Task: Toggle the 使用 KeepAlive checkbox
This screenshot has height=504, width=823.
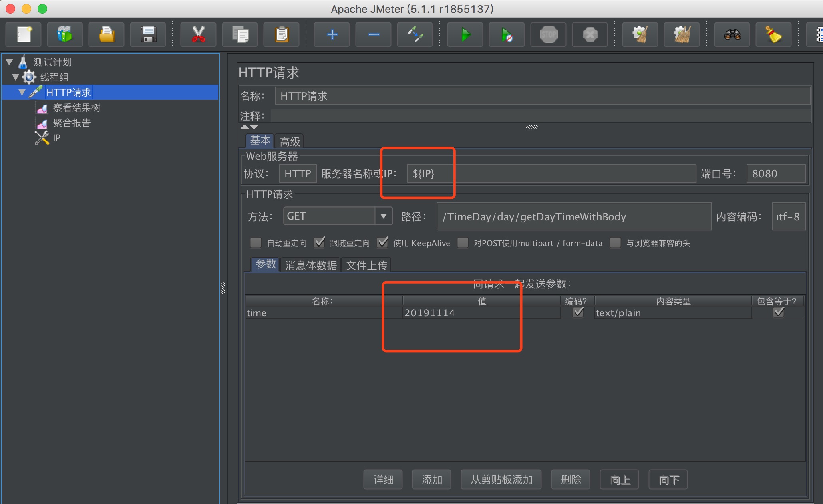Action: (382, 243)
